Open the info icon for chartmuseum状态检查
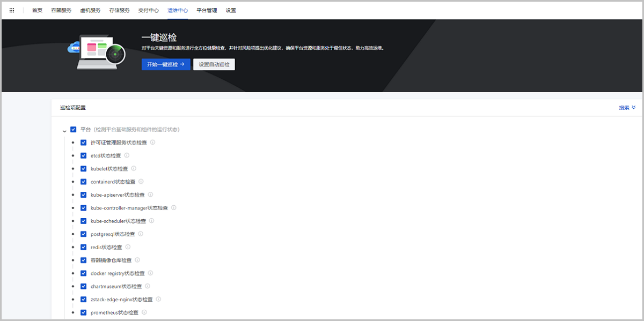The height and width of the screenshot is (321, 644). tap(147, 286)
